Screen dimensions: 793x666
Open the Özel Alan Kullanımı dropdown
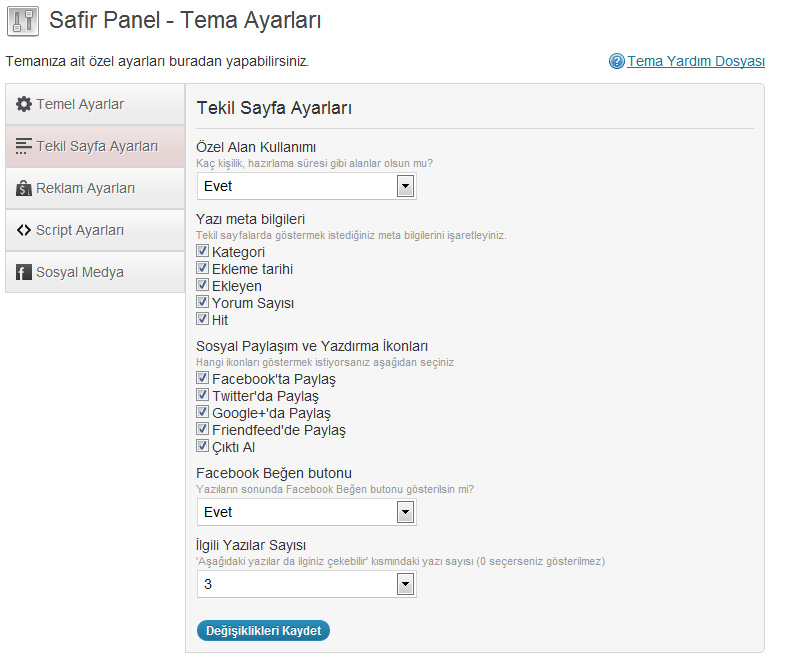pyautogui.click(x=306, y=186)
